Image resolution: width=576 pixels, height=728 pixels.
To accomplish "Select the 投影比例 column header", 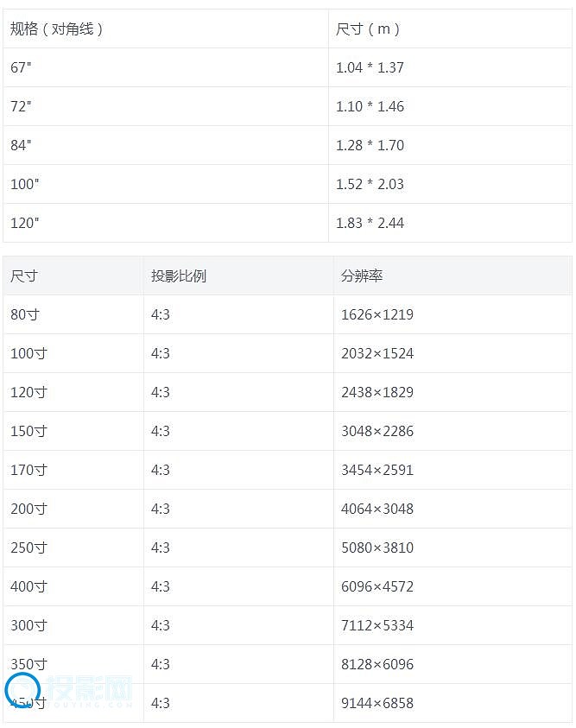I will [x=179, y=275].
